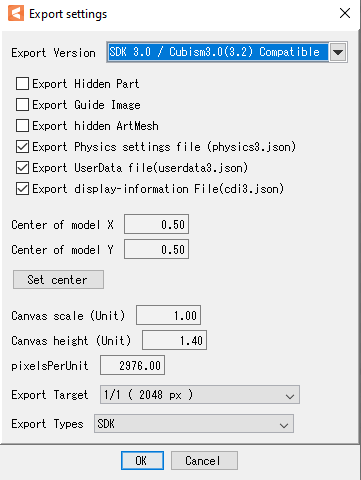The width and height of the screenshot is (361, 480).
Task: Confirm export with the OK button
Action: pos(142,461)
